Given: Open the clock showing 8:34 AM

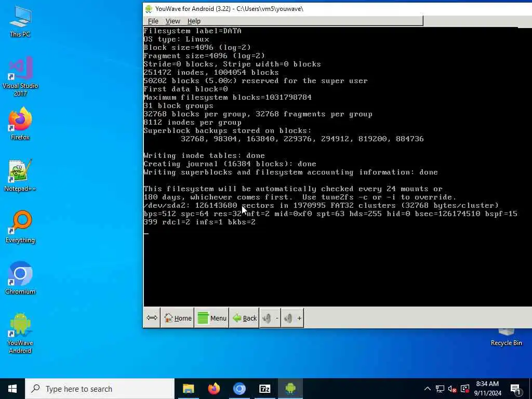Looking at the screenshot, I should 487,389.
